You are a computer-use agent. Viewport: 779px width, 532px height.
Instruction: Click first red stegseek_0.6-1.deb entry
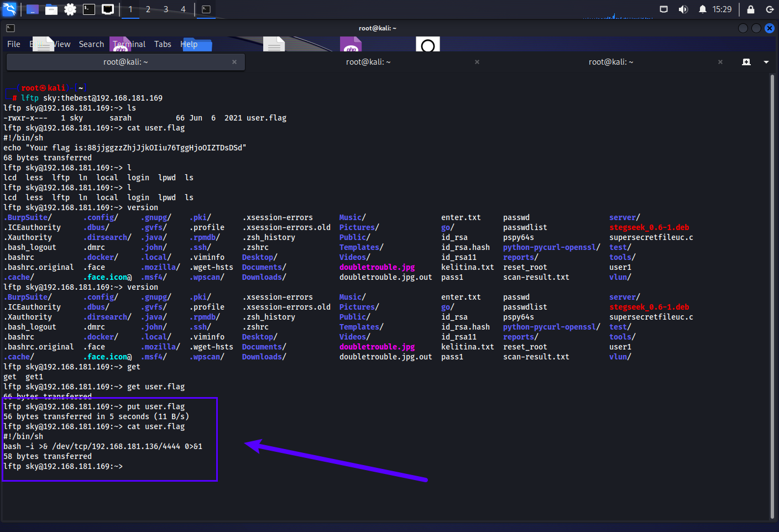coord(649,227)
